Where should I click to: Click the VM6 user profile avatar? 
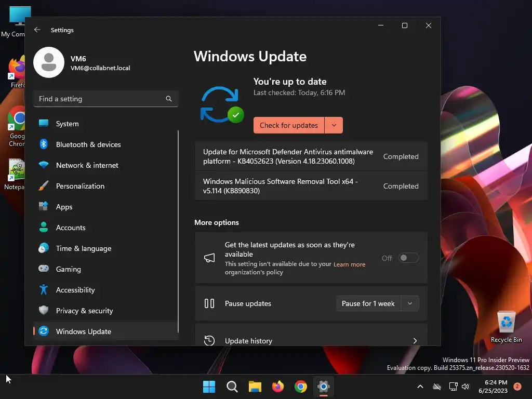49,62
